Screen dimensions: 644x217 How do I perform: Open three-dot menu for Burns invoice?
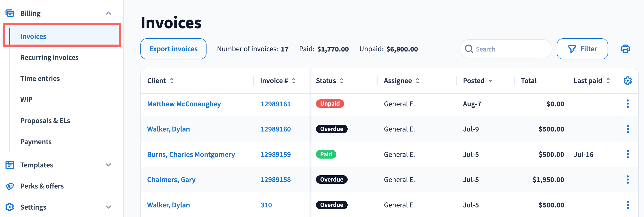coord(627,154)
